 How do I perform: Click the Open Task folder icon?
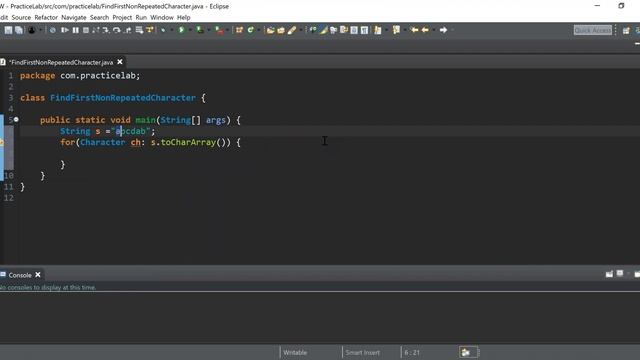tap(281, 30)
